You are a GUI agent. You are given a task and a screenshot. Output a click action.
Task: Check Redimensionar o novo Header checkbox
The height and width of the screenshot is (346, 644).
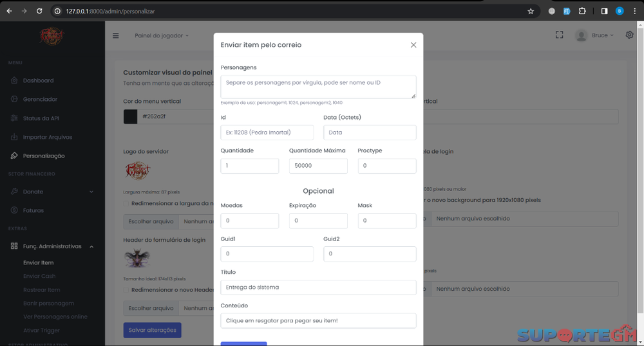coord(126,290)
